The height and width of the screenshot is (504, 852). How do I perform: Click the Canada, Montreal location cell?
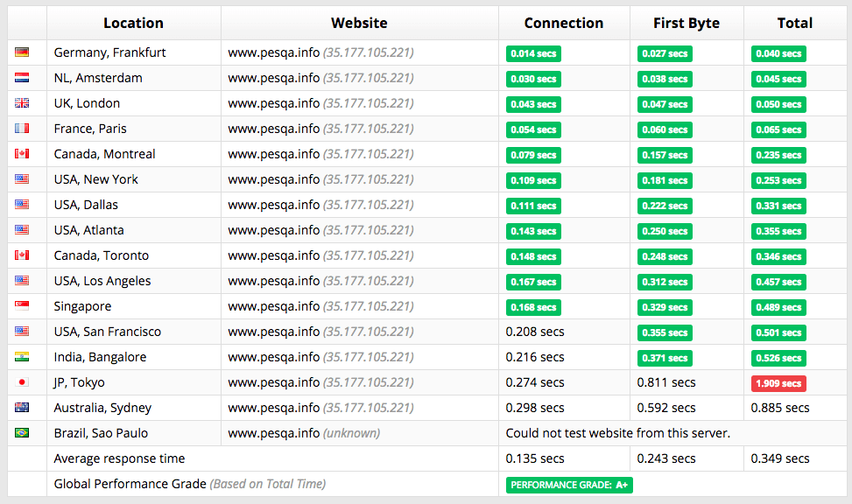coord(134,154)
